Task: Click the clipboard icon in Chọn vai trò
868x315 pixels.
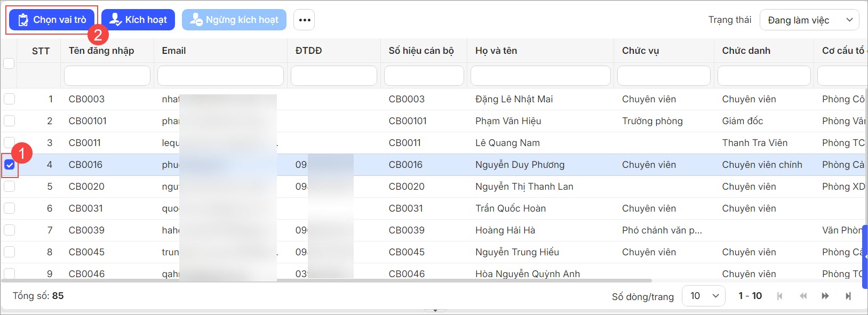Action: (x=23, y=20)
